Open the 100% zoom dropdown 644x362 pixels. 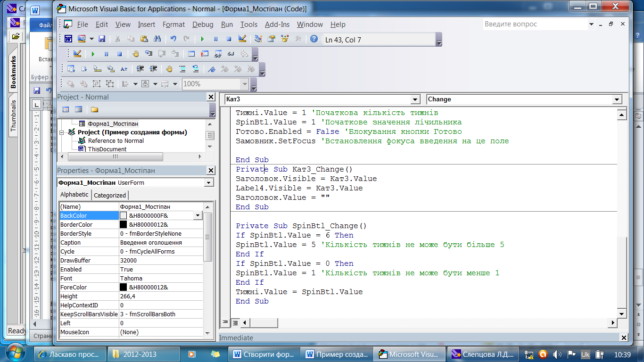(244, 84)
